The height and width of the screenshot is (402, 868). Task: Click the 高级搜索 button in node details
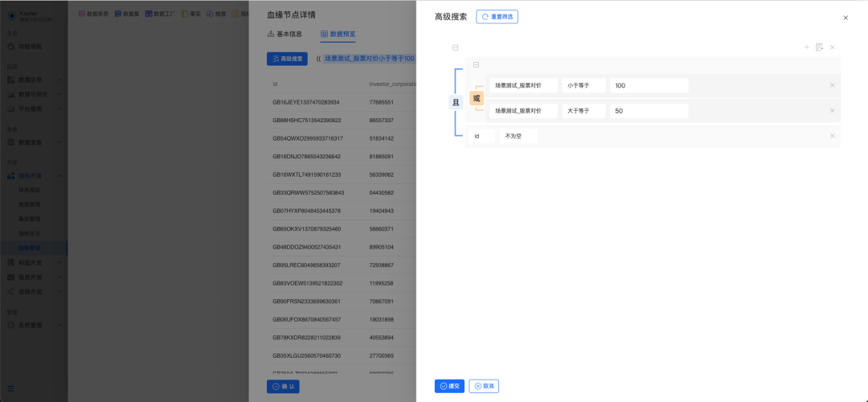point(287,58)
